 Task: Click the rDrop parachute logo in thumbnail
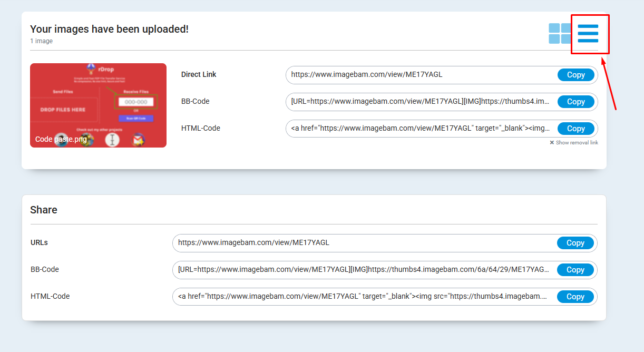90,68
